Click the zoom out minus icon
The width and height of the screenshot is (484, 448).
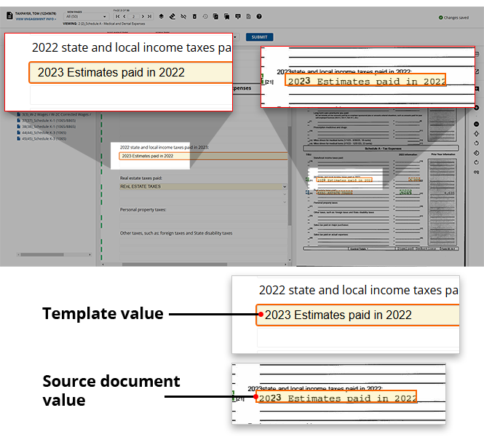pos(476,124)
